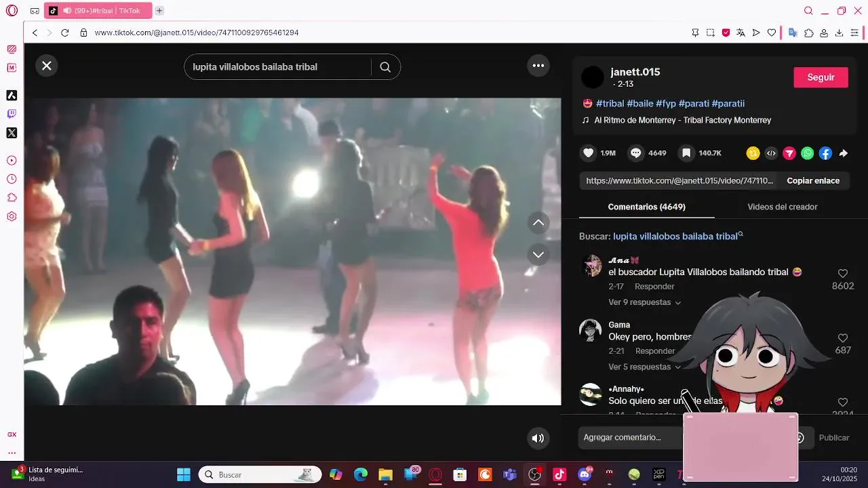Open the #baile hashtag
This screenshot has width=868, height=488.
(639, 104)
